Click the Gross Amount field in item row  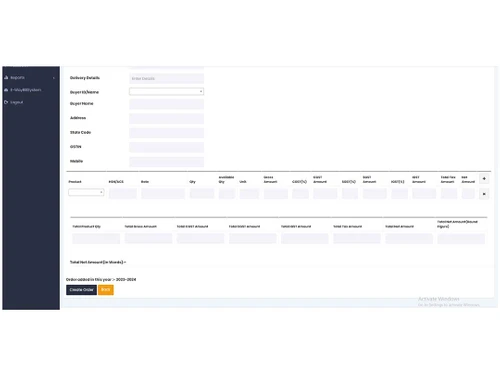276,193
